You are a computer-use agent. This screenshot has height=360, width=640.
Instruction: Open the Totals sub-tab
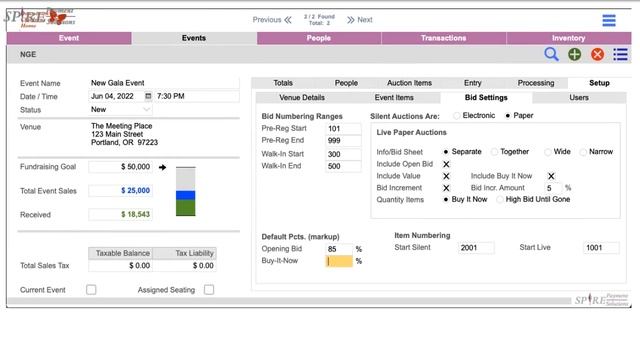(x=283, y=83)
